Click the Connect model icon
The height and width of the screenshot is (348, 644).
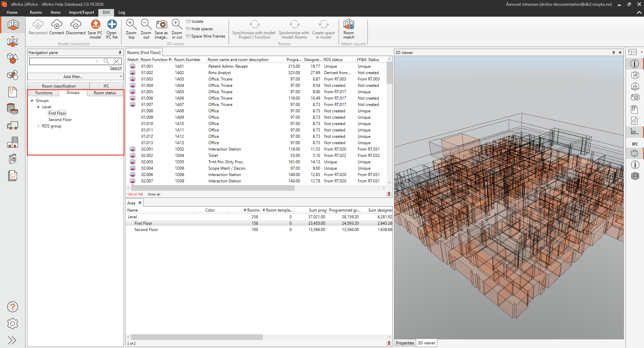point(56,25)
